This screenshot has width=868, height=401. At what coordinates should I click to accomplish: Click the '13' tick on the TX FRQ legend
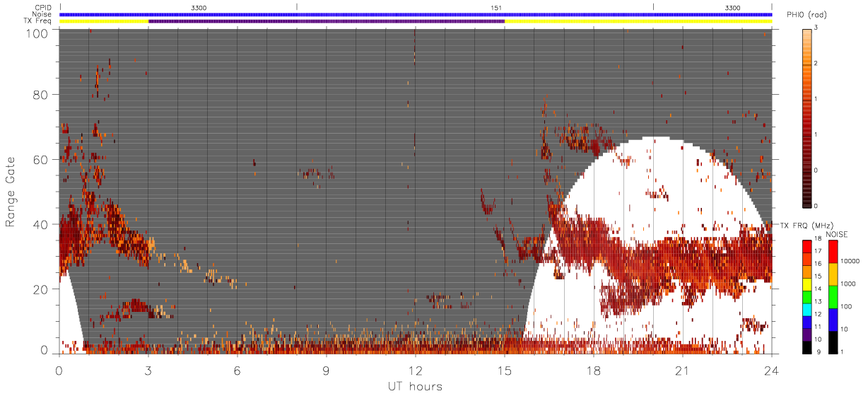pyautogui.click(x=817, y=301)
